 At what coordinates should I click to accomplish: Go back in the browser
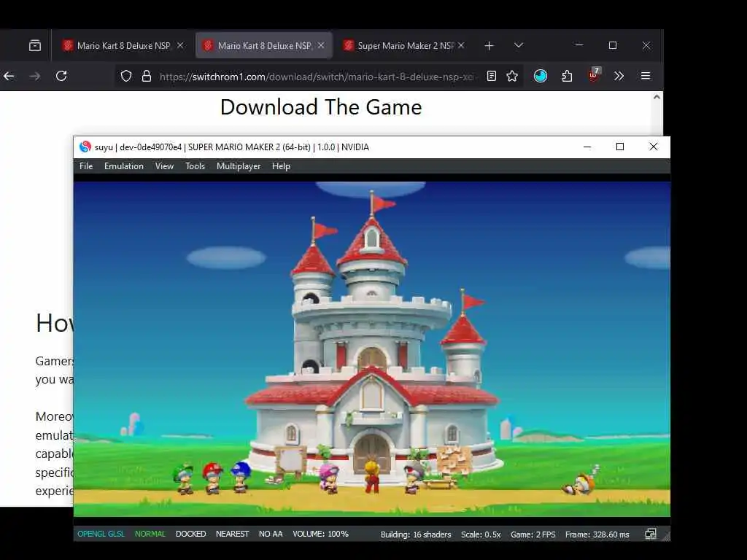coord(9,76)
